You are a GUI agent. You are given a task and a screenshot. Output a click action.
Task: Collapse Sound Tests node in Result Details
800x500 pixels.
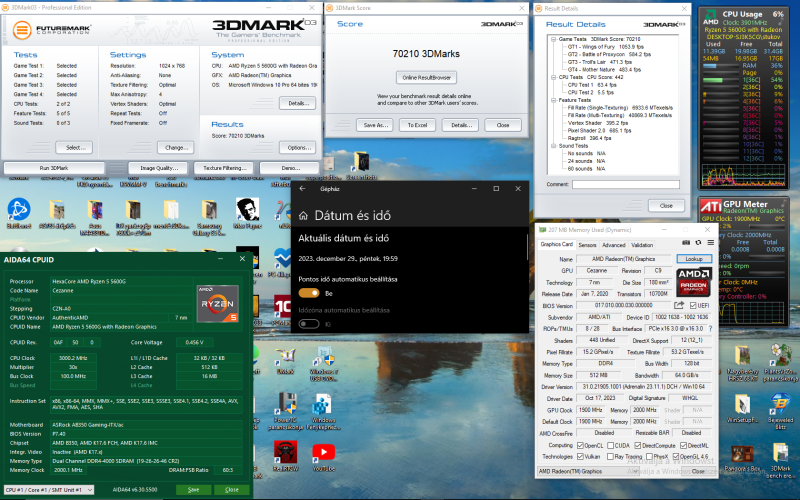(x=553, y=145)
